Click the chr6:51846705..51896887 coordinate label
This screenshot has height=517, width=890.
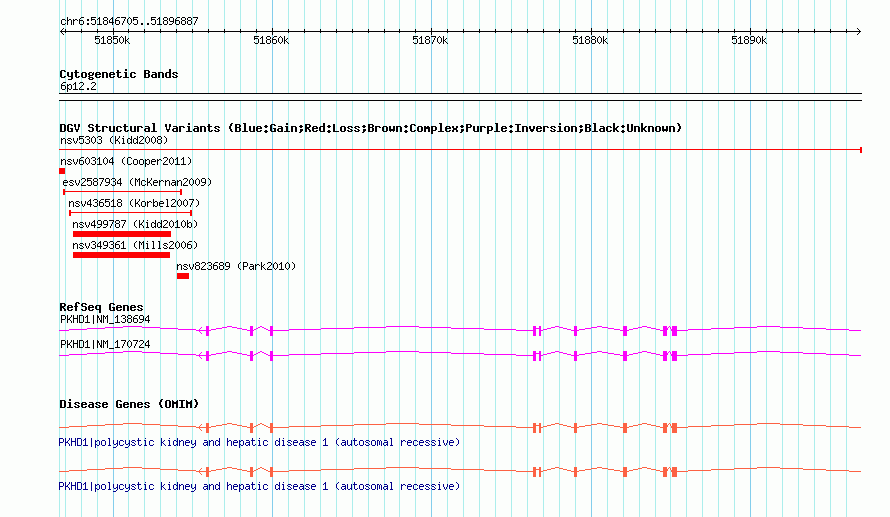(129, 22)
